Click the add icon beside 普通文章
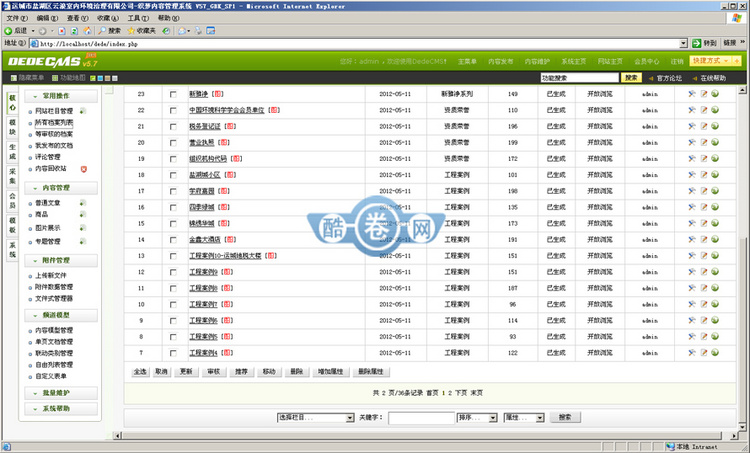 click(83, 203)
